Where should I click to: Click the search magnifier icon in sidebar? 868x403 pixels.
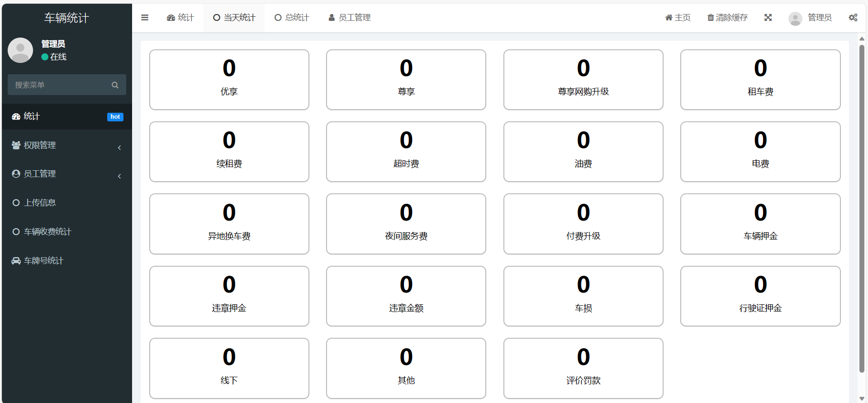coord(115,85)
